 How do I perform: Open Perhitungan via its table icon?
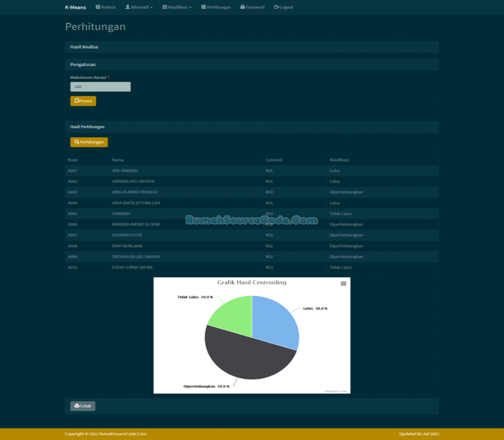coord(203,7)
